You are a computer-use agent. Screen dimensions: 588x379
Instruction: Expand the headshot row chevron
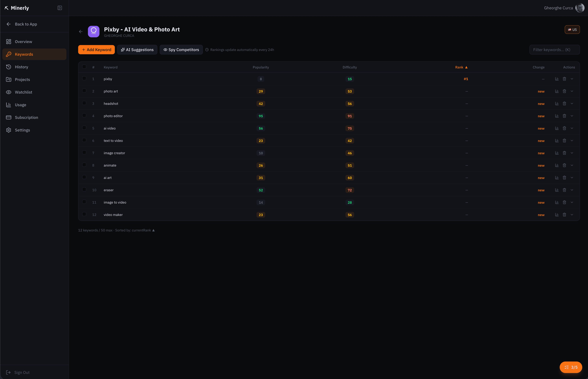click(x=572, y=103)
